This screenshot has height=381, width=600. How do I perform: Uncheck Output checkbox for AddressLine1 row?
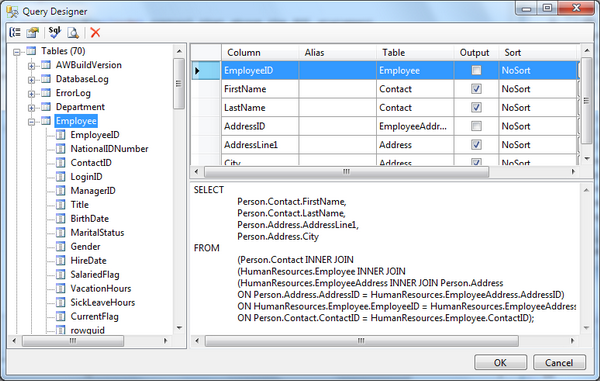[476, 145]
